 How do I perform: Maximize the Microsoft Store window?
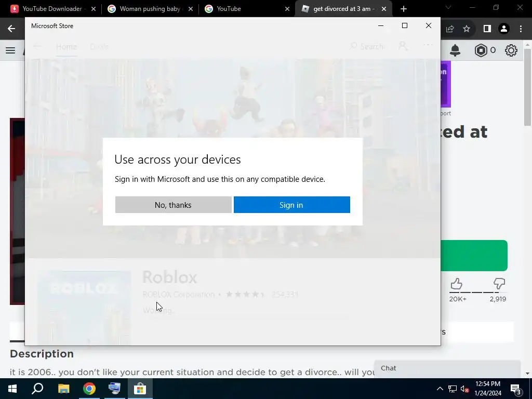click(404, 26)
